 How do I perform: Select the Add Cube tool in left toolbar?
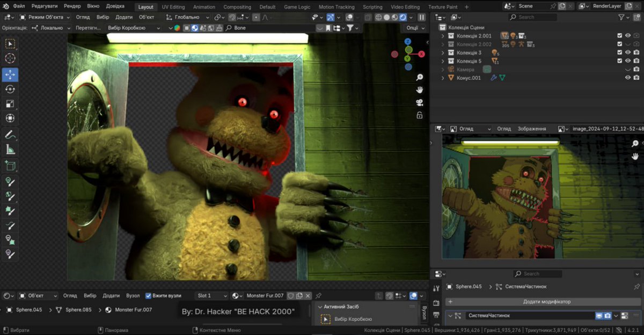tap(10, 166)
